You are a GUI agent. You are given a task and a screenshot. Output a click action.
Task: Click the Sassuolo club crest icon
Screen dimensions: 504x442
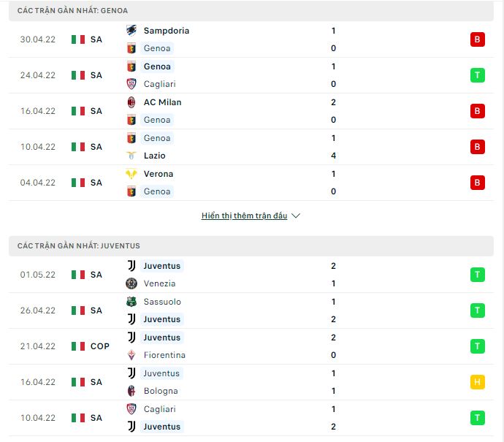(131, 302)
